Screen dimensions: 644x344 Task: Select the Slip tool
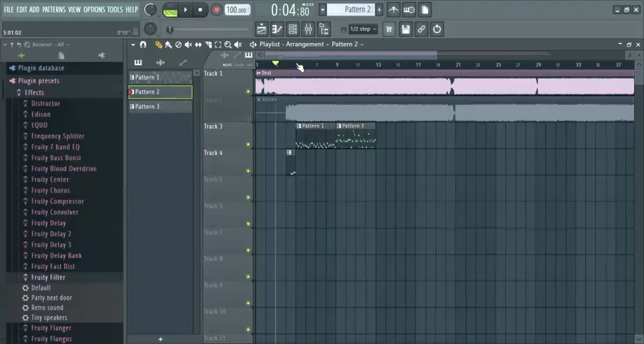(x=198, y=44)
